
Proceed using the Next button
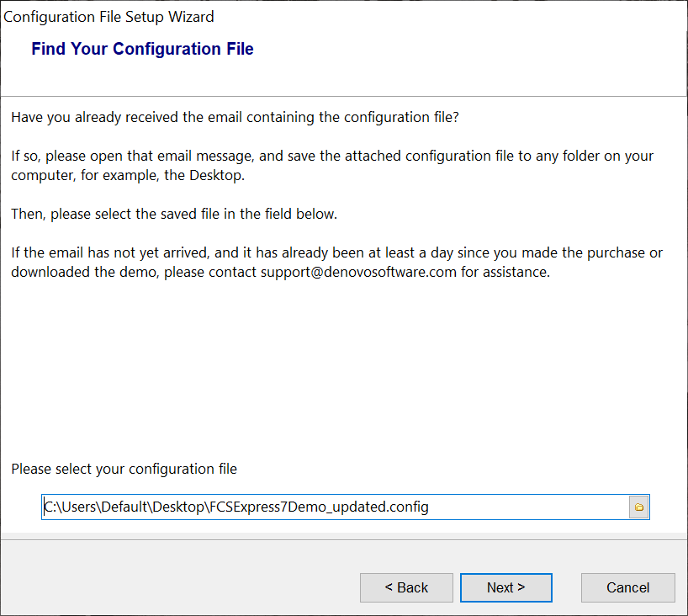click(x=505, y=587)
